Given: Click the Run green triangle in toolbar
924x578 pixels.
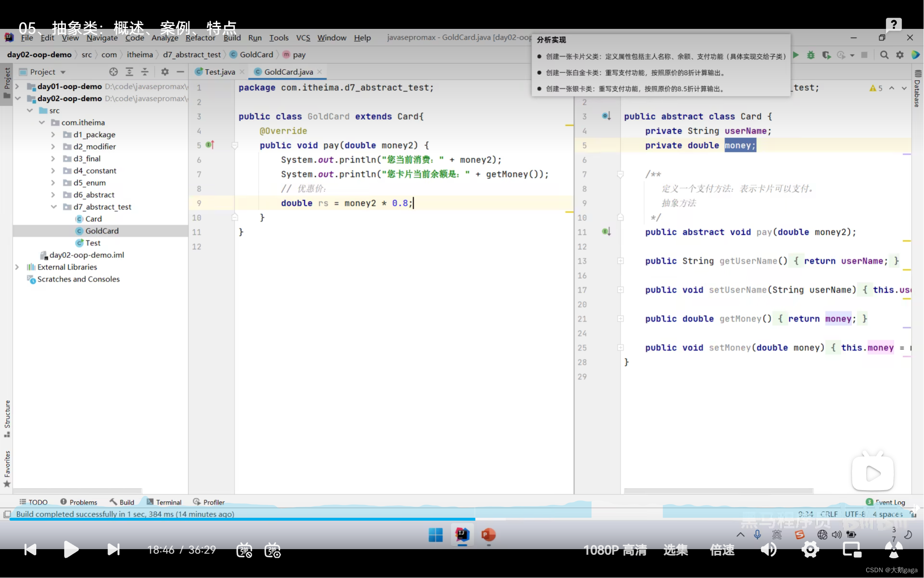Looking at the screenshot, I should [796, 55].
